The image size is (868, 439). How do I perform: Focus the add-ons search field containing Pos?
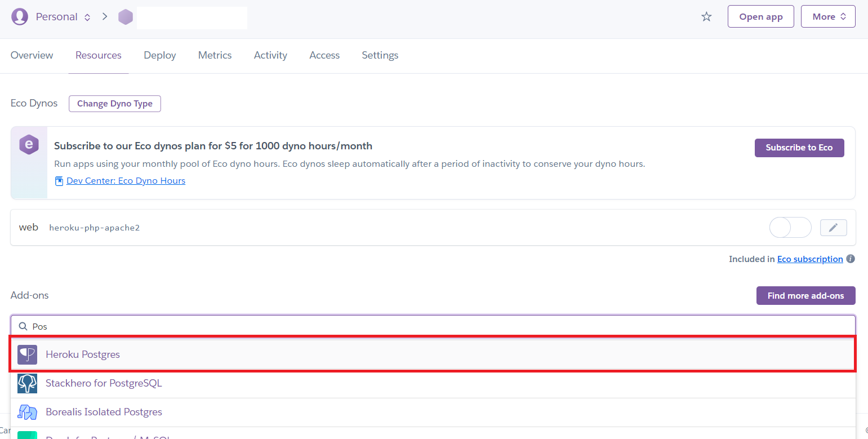433,326
